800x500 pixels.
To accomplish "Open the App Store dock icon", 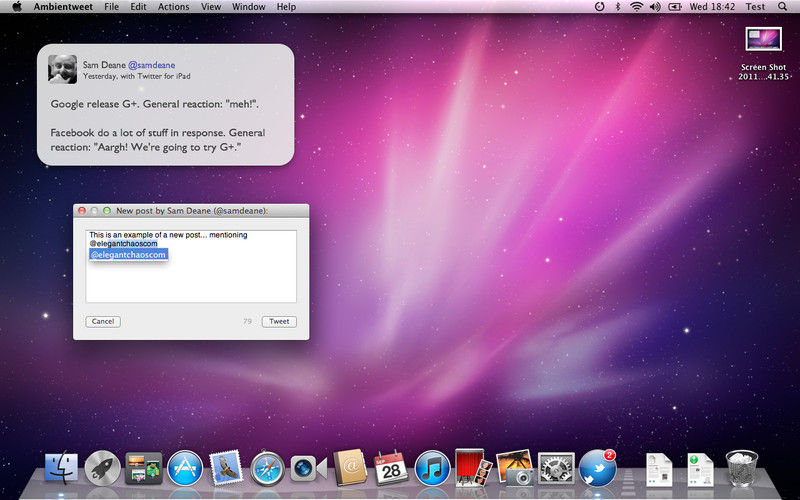I will [x=185, y=468].
